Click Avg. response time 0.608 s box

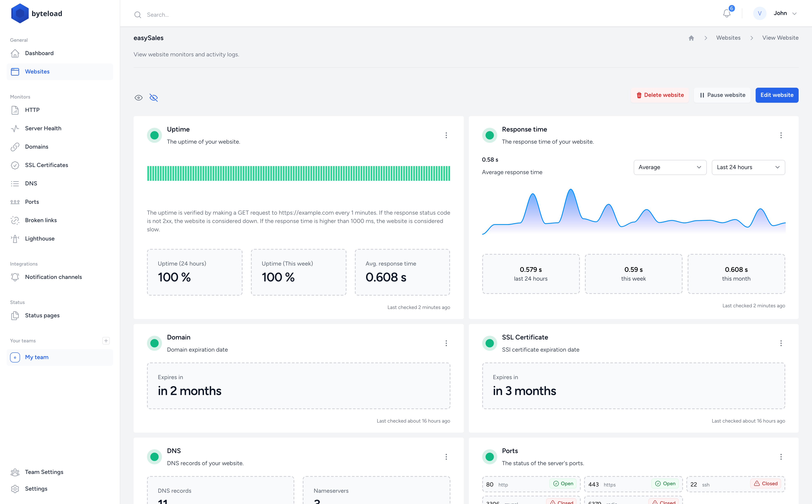(402, 272)
